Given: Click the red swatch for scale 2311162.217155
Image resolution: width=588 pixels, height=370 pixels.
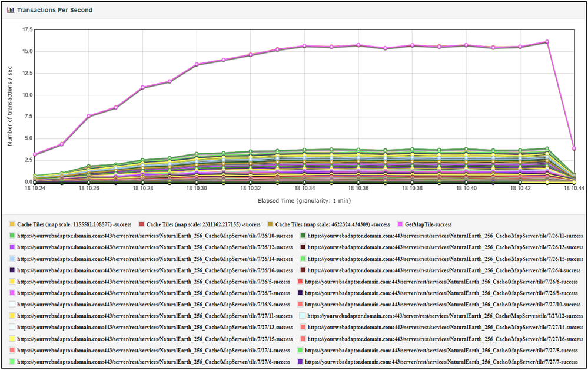Looking at the screenshot, I should (x=141, y=224).
